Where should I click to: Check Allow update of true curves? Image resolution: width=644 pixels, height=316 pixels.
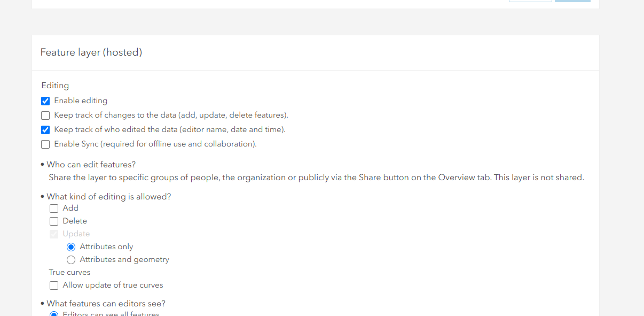[x=54, y=285]
